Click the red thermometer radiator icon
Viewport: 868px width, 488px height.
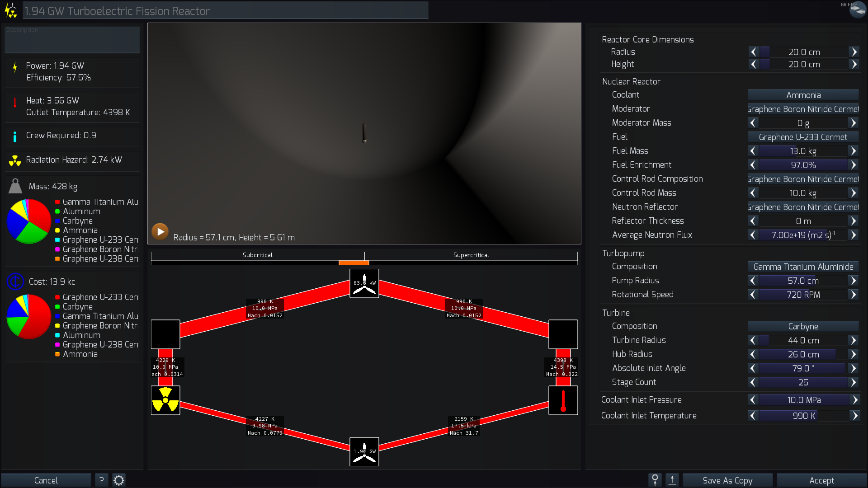click(563, 400)
